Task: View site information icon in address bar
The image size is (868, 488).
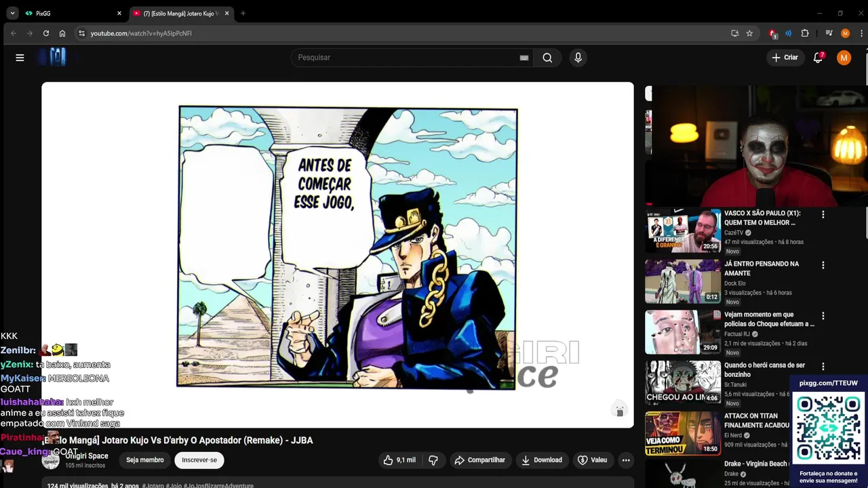Action: (81, 33)
